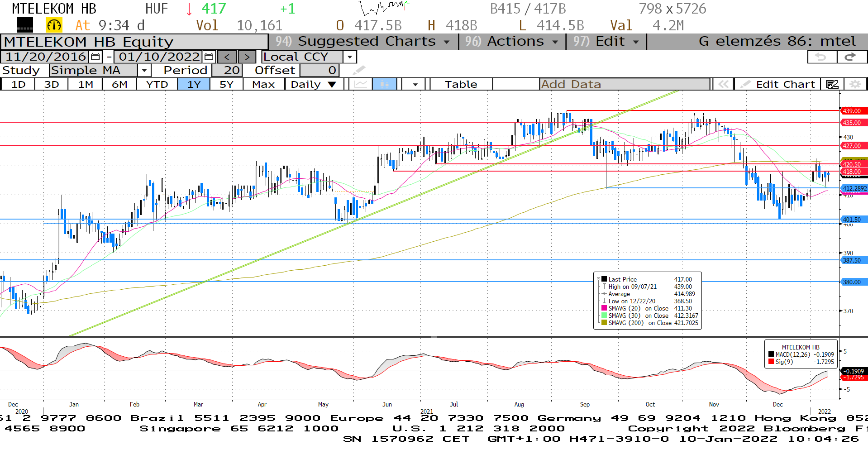
Task: Select the candlestick chart icon
Action: [384, 84]
